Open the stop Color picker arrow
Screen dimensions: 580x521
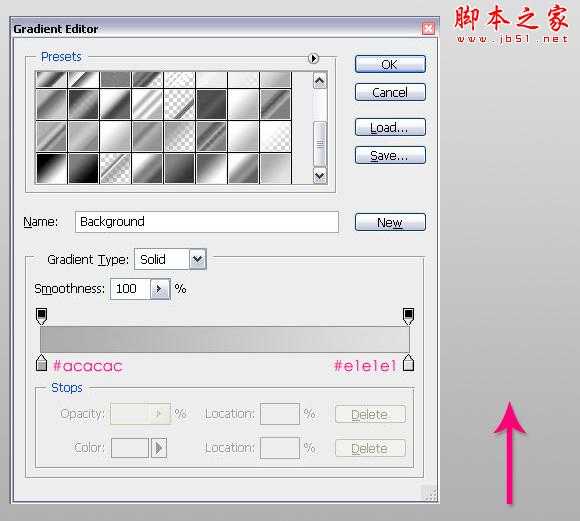coord(159,448)
